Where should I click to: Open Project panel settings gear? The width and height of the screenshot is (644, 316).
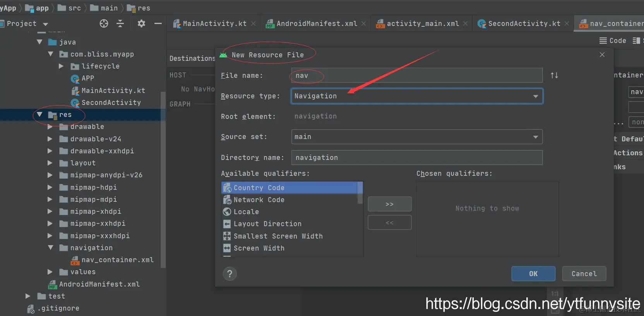141,24
